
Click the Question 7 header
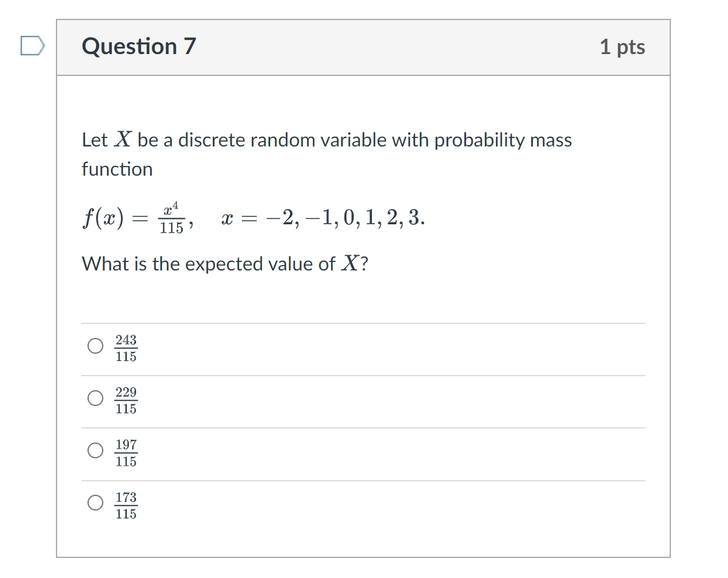tap(138, 46)
